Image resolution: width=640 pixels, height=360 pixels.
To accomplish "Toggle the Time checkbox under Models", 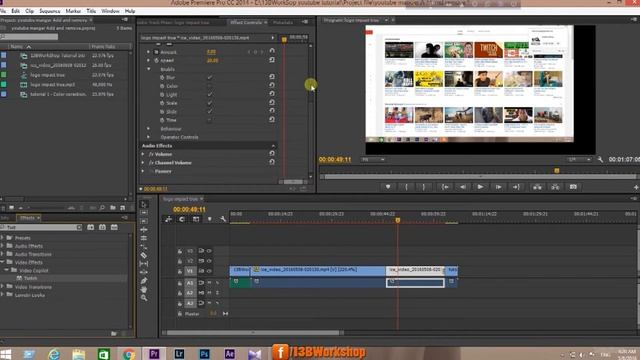I will click(209, 120).
